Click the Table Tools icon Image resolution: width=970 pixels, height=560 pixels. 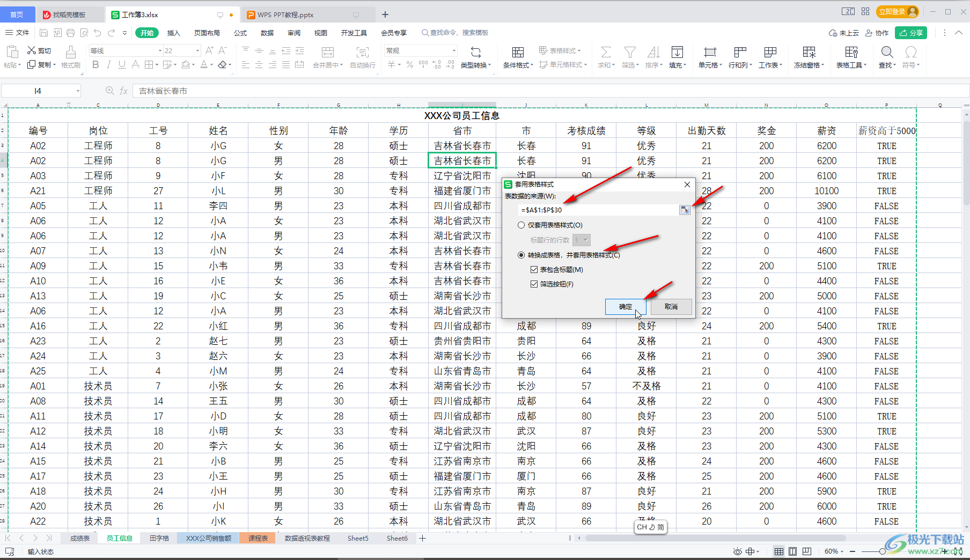click(851, 53)
